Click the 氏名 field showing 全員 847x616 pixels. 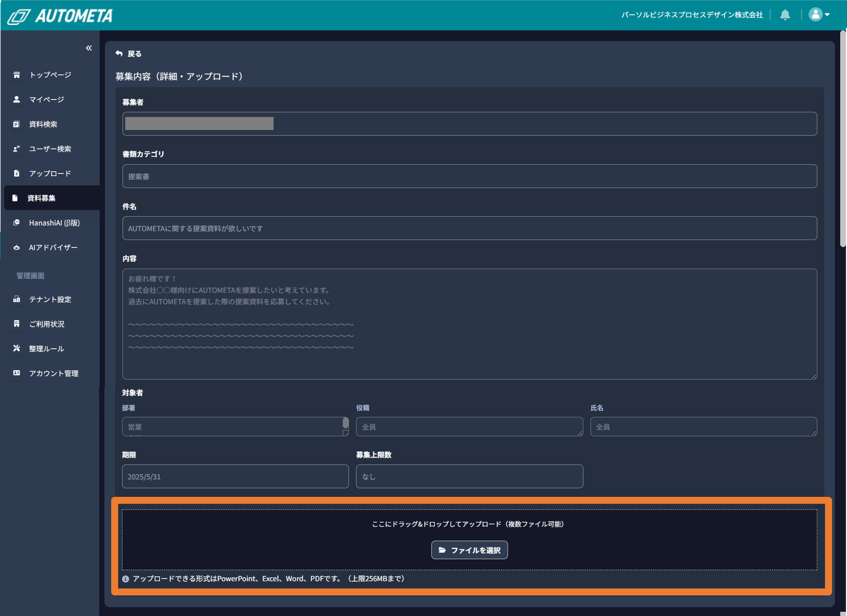704,426
